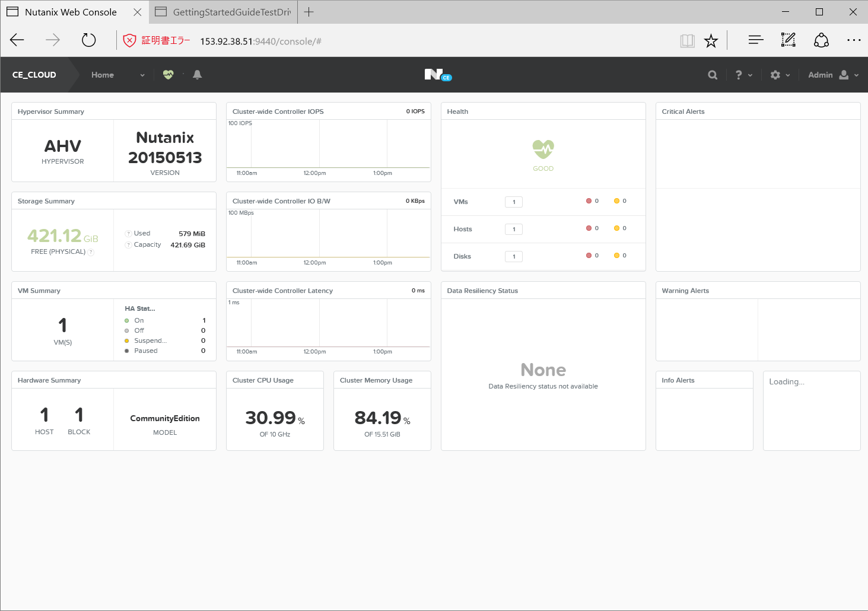Click the Admin user avatar icon
Viewport: 868px width, 611px height.
[844, 75]
